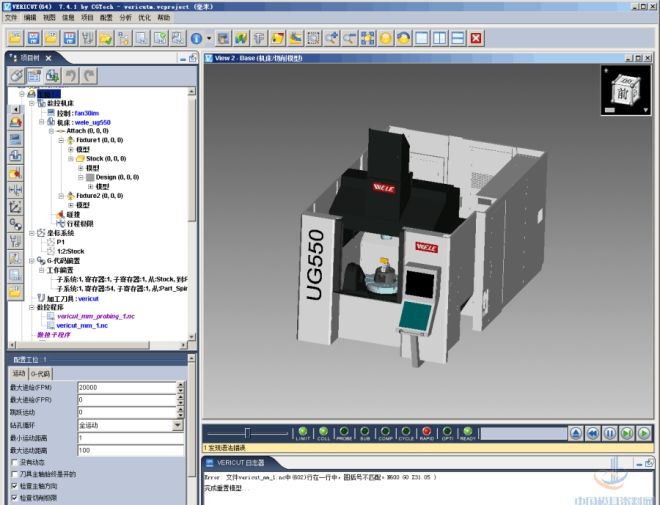Viewport: 660px width, 505px height.
Task: Click the view orientation cube
Action: (626, 90)
